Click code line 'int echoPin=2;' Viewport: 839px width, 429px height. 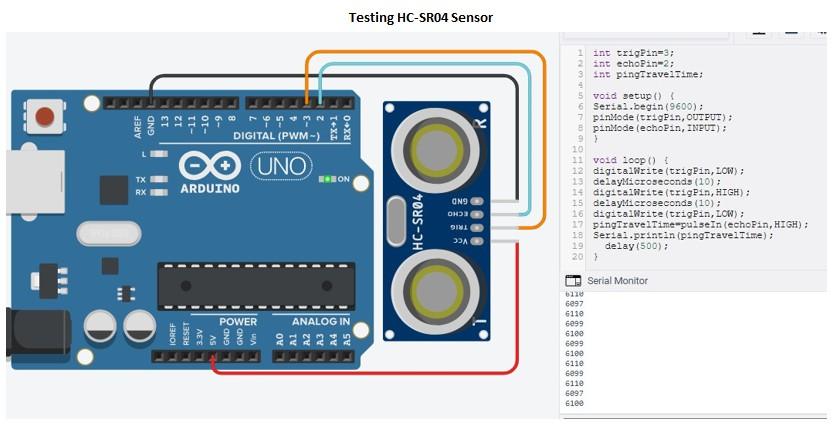pos(634,64)
